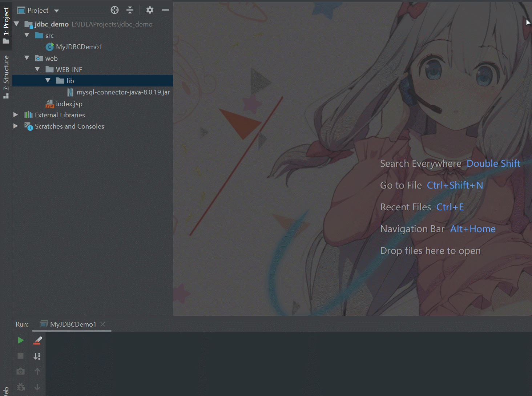
Task: Collapse all project tree nodes icon
Action: point(130,10)
